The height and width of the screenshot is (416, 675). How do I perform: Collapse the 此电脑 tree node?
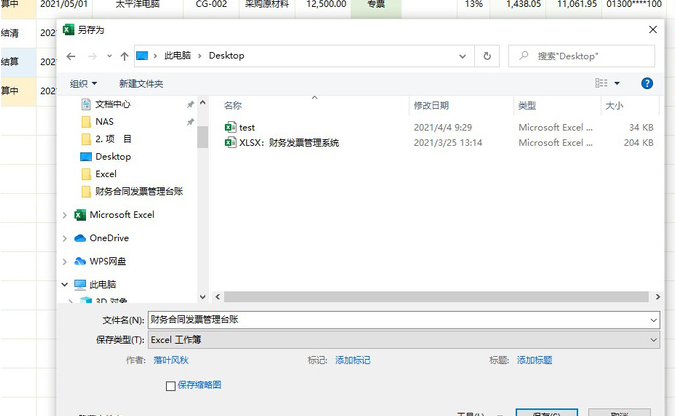pos(65,284)
